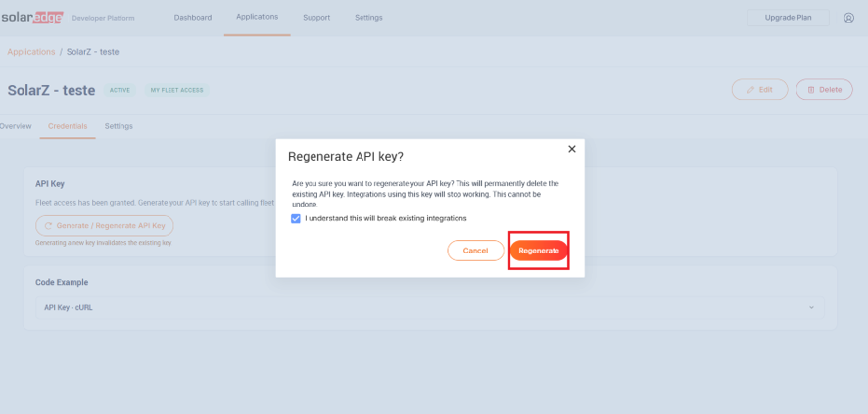
Task: Open the Support nav item
Action: click(316, 18)
